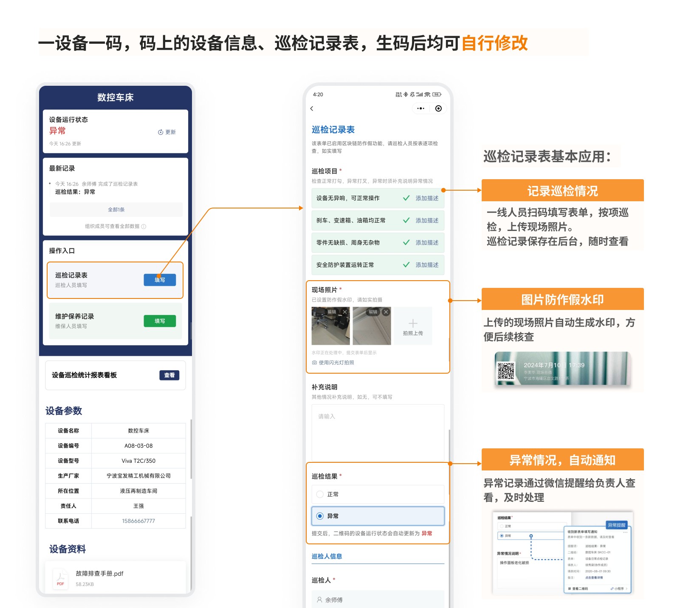Screen dimensions: 700x608
Task: Click 查看 button for 设备巡检统计报表看板
Action: (x=169, y=375)
